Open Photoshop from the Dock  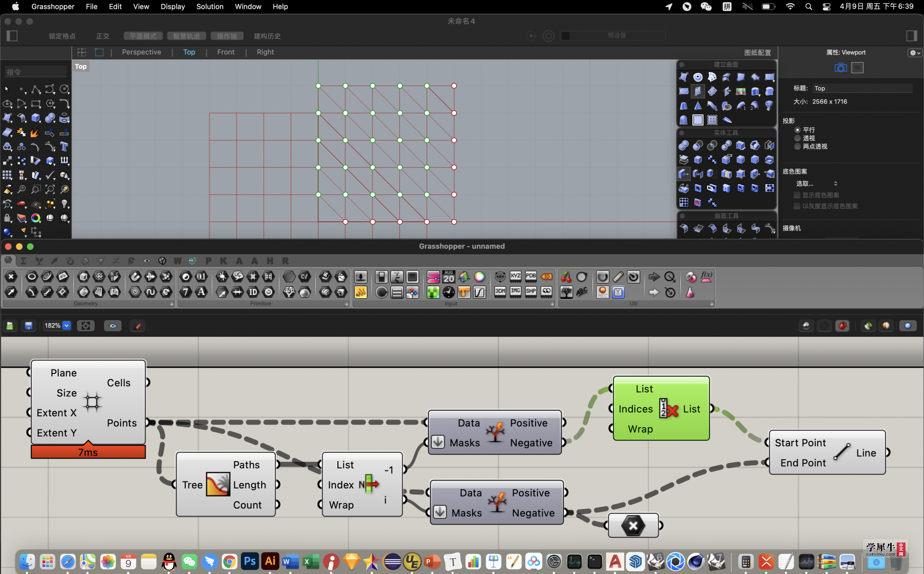pyautogui.click(x=250, y=562)
